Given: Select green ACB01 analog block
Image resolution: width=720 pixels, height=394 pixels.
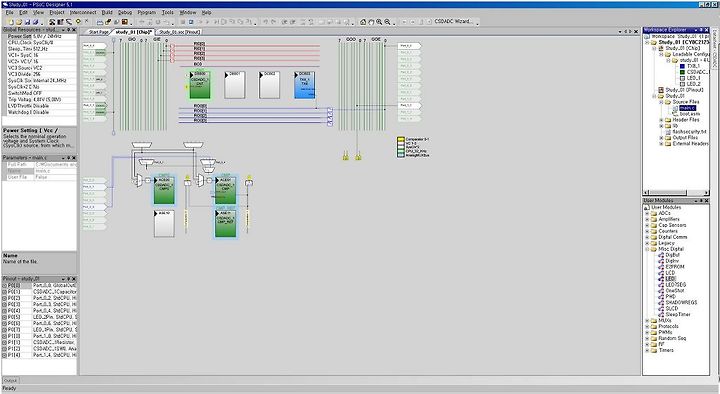Looking at the screenshot, I should pyautogui.click(x=225, y=191).
